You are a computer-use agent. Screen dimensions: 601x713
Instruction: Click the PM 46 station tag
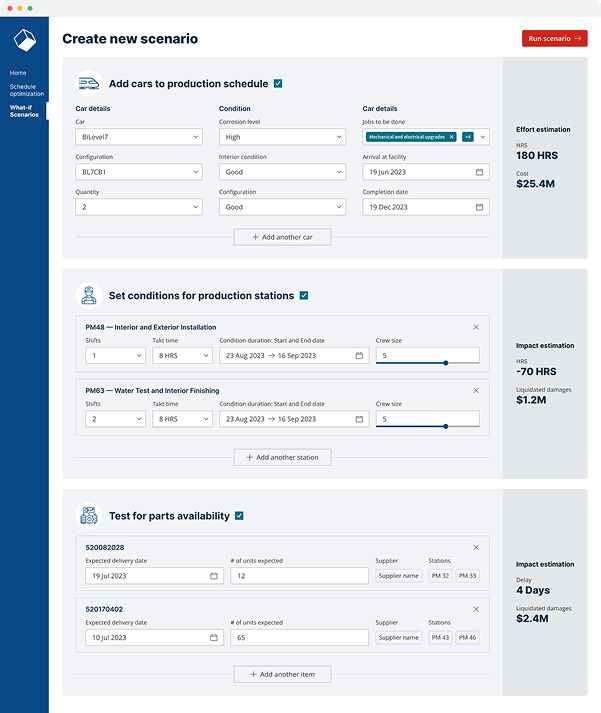pyautogui.click(x=467, y=638)
